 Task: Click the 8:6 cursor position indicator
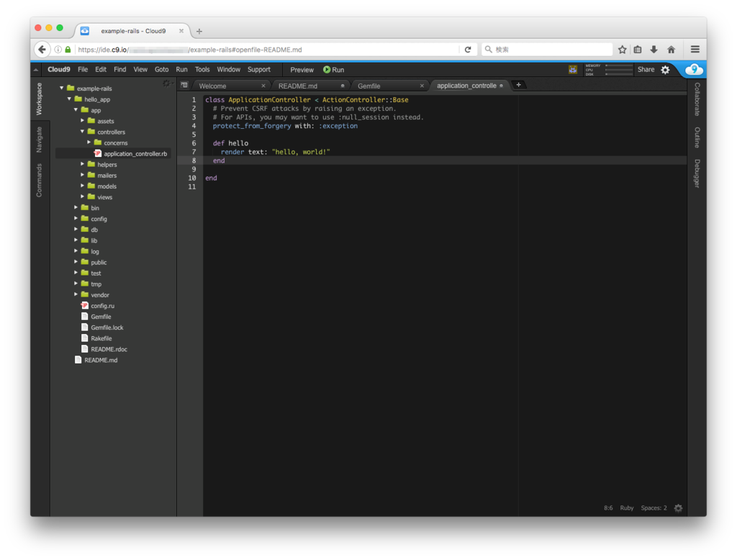(608, 507)
